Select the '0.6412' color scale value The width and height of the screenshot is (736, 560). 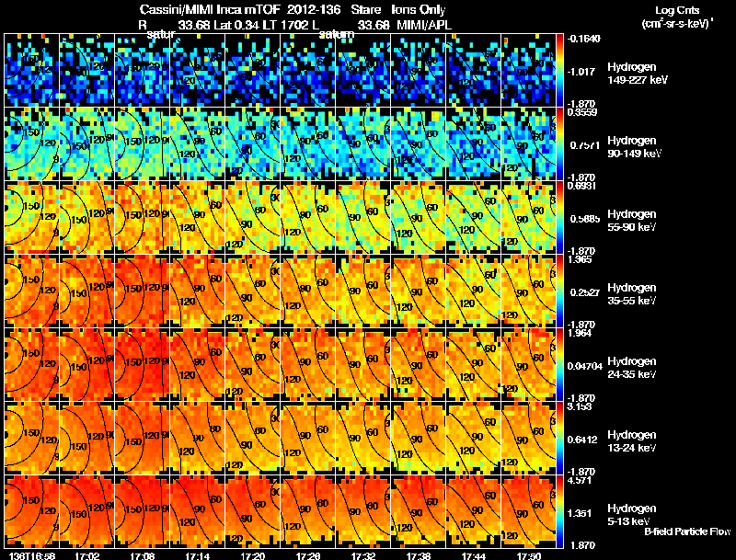point(582,440)
